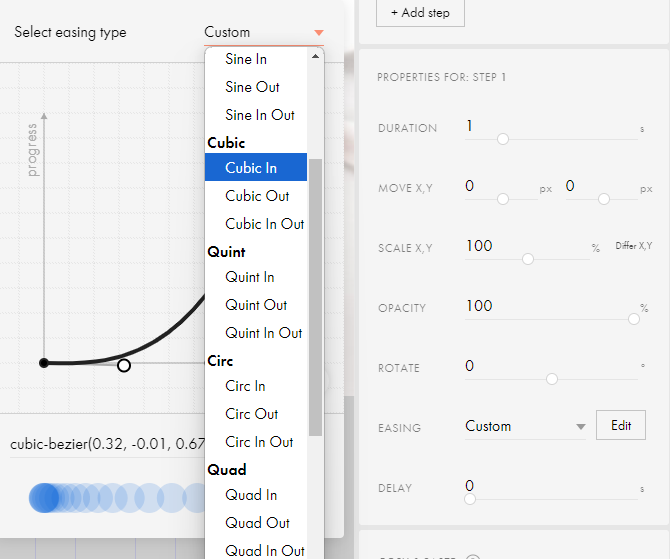Choose the Circ In option
The height and width of the screenshot is (559, 670).
click(256, 386)
